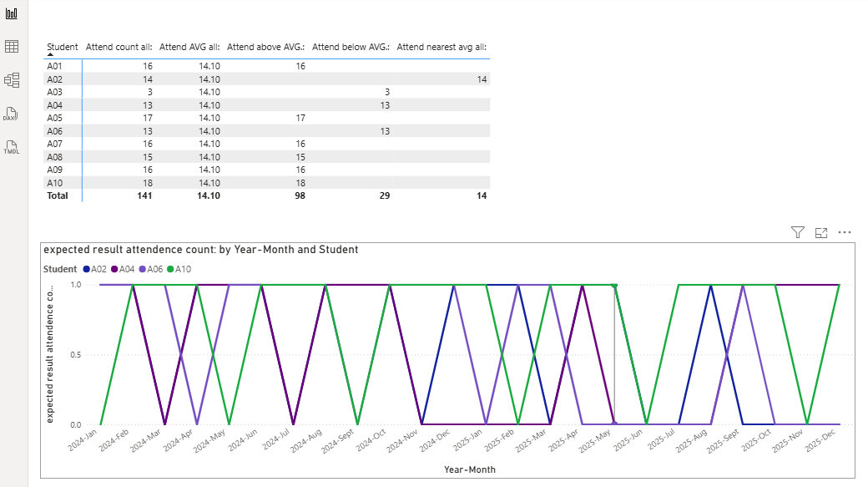Click A02's nearest avg value 14
The width and height of the screenshot is (868, 487).
coord(482,79)
